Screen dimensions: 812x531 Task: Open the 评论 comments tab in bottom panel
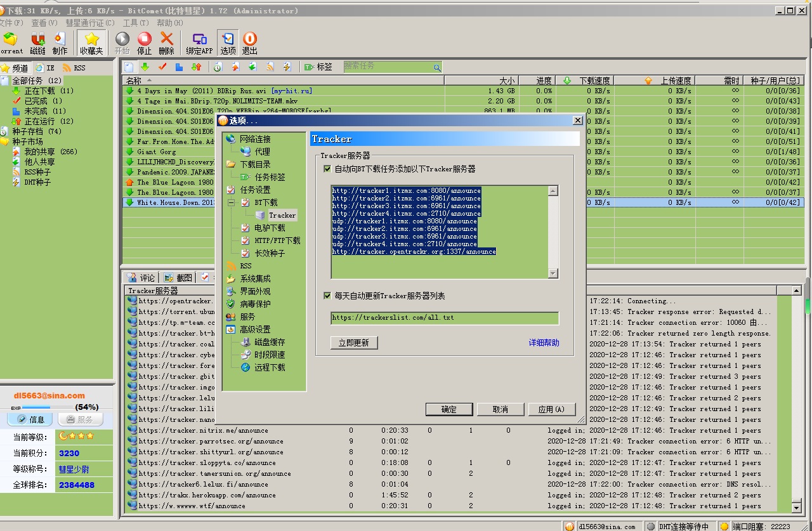click(141, 278)
